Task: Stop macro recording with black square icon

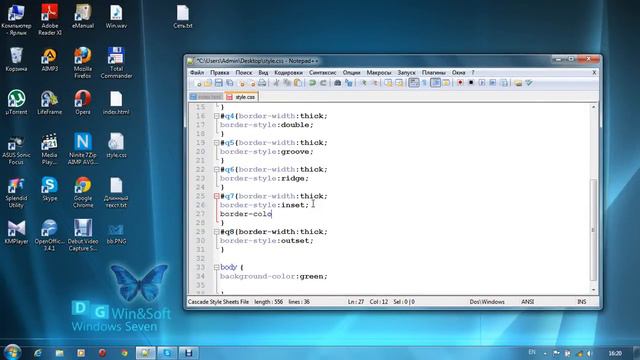Action: (x=471, y=83)
